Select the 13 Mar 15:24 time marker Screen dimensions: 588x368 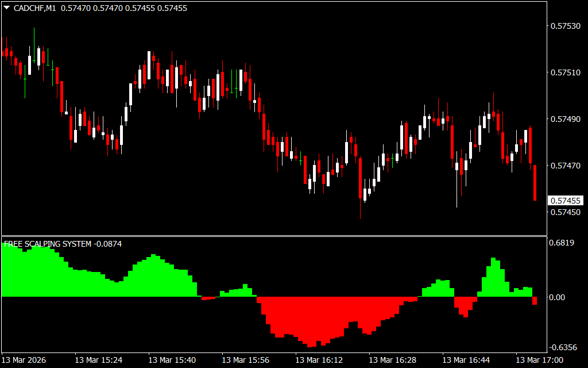98,360
